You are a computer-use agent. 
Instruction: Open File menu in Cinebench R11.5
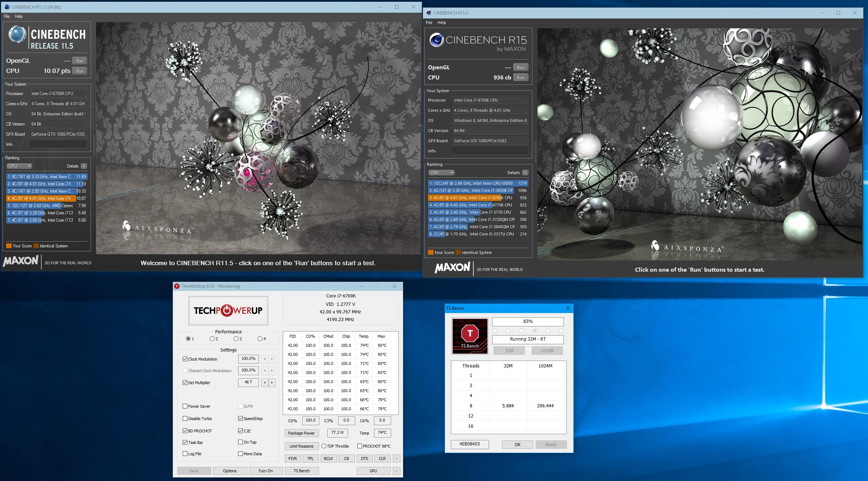7,16
